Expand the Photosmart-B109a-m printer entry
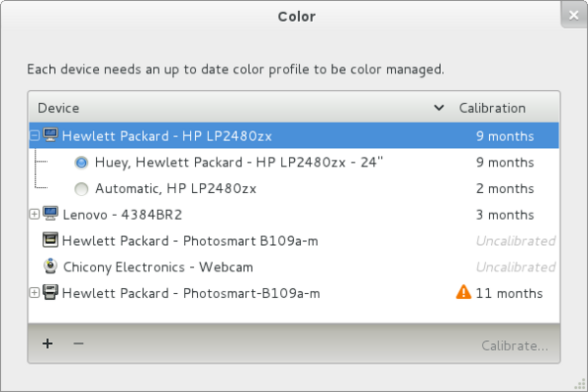This screenshot has height=392, width=588. (x=35, y=292)
